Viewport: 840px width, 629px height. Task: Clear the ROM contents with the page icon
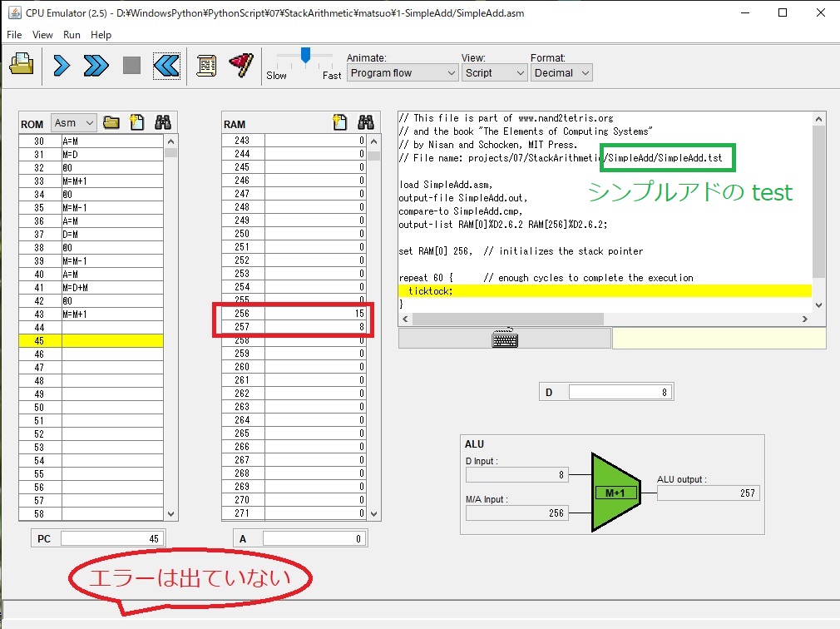tap(136, 122)
